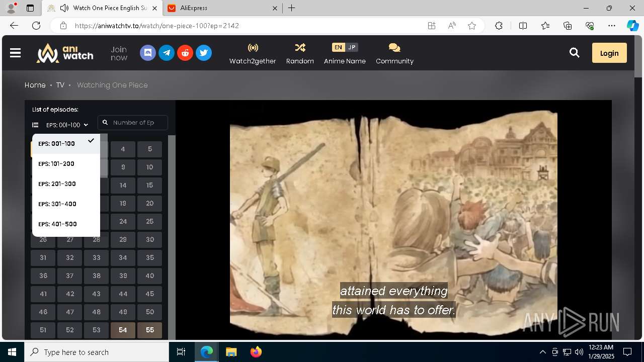Image resolution: width=644 pixels, height=362 pixels.
Task: Open Task View on taskbar
Action: [x=181, y=352]
